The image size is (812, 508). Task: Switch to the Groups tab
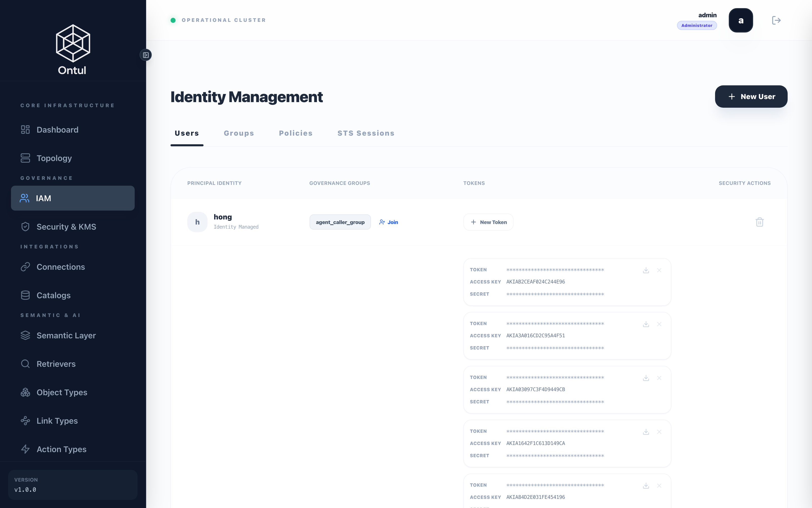tap(239, 133)
